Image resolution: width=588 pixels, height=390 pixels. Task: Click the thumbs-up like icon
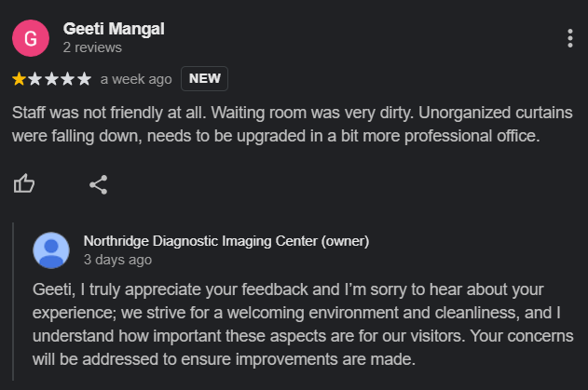coord(24,183)
